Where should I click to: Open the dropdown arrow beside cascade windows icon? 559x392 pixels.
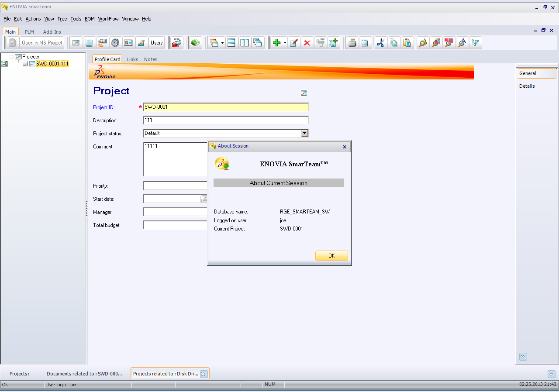(x=222, y=43)
